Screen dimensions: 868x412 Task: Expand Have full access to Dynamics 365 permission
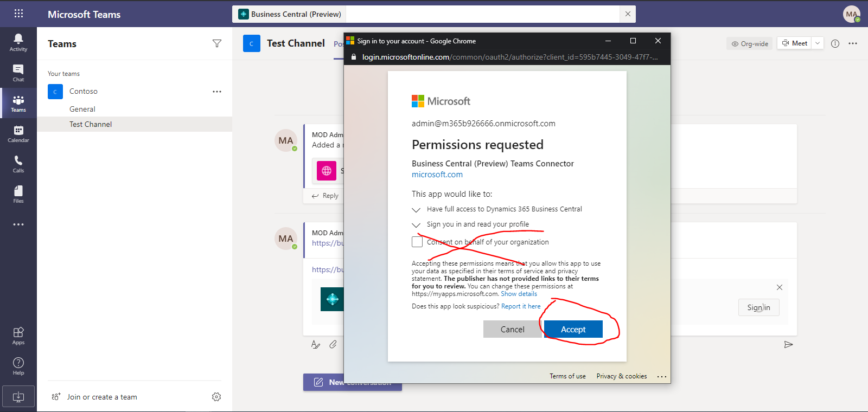tap(416, 209)
